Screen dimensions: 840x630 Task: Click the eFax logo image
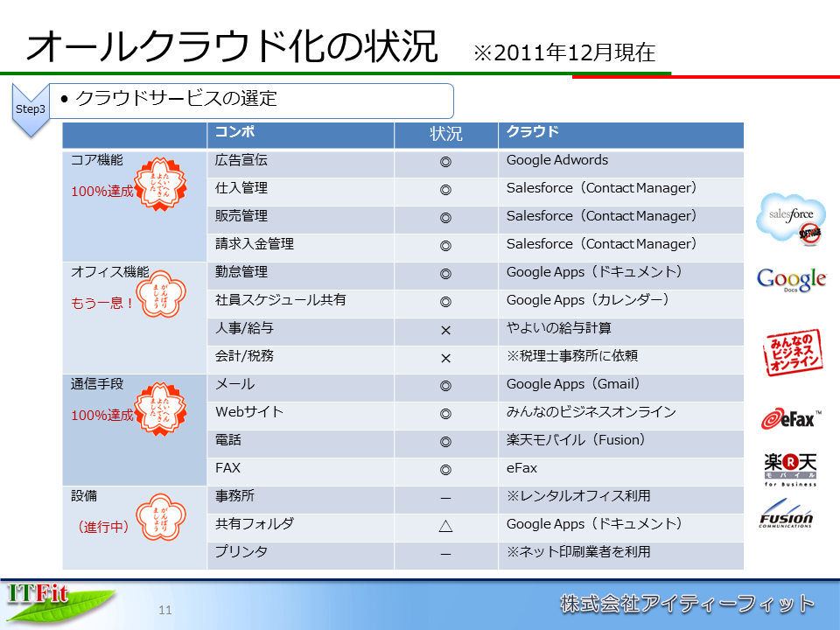click(x=791, y=419)
